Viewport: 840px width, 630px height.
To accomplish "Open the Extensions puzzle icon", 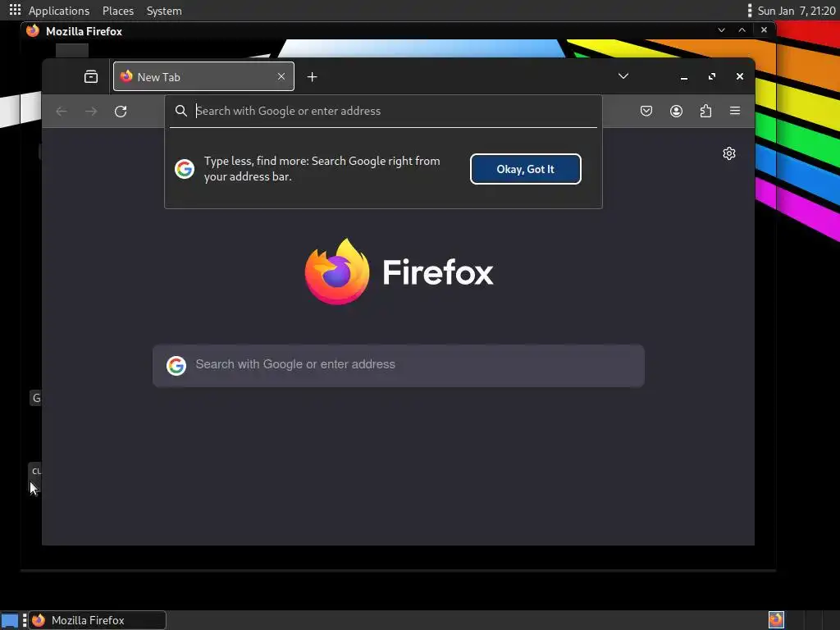I will pos(705,111).
